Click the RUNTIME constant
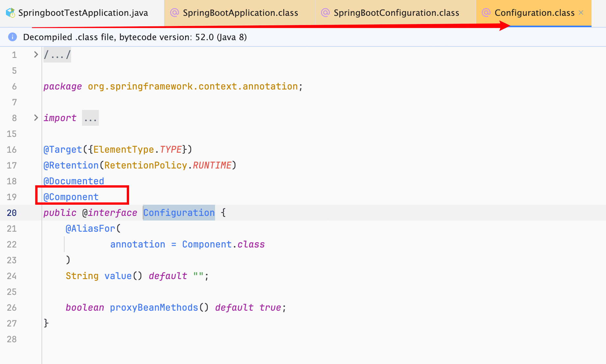The image size is (606, 364). [212, 165]
